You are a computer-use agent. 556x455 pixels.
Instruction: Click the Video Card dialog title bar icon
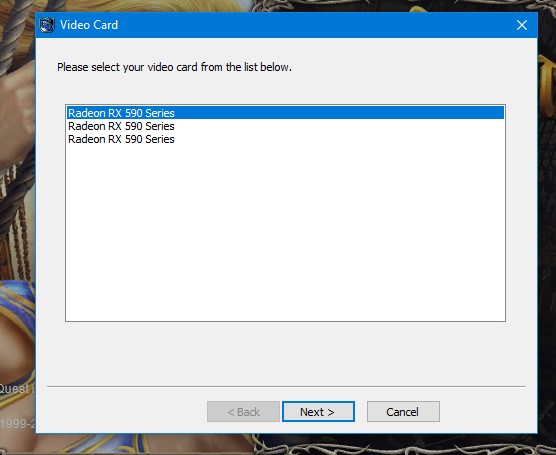click(47, 25)
